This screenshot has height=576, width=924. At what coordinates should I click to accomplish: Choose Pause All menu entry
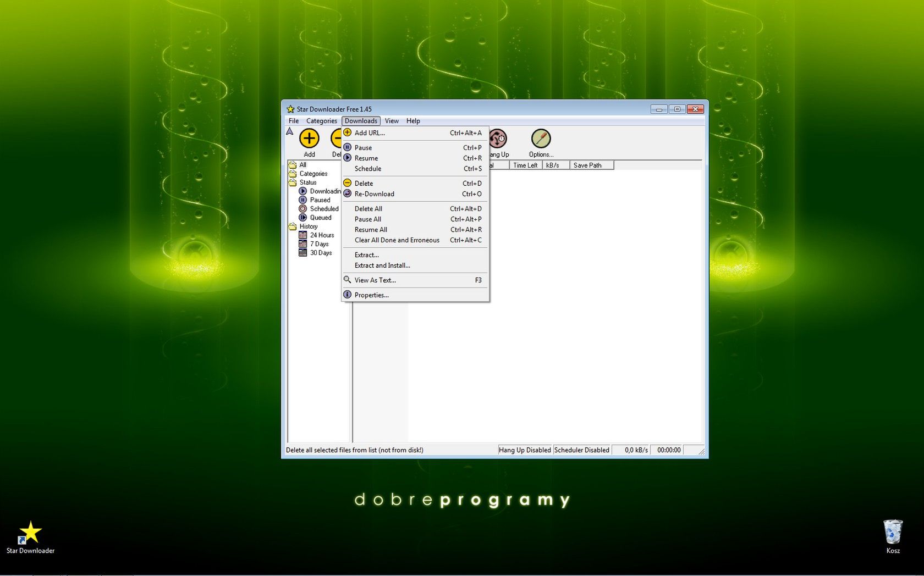pyautogui.click(x=415, y=219)
